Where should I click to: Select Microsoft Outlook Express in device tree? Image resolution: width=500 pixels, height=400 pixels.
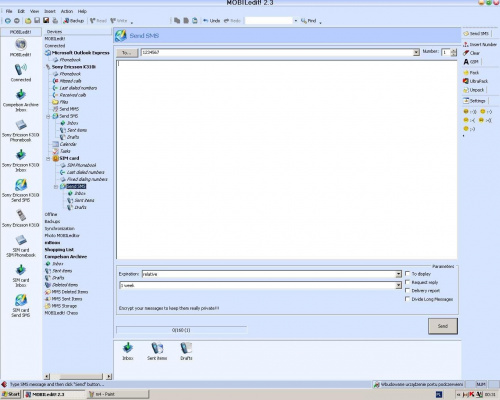point(80,53)
